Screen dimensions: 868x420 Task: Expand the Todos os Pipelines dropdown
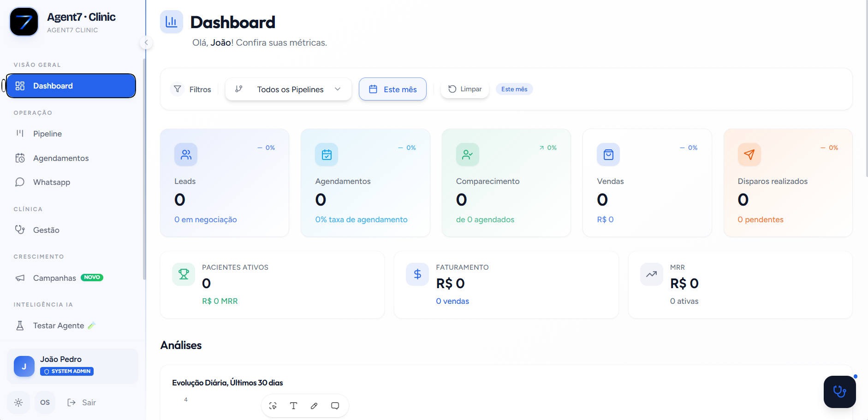click(288, 89)
